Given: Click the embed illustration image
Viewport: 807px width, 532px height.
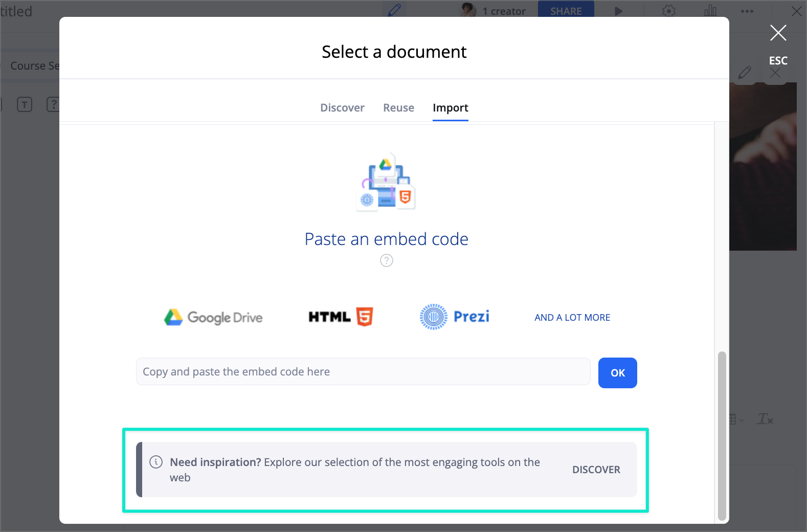Looking at the screenshot, I should pos(386,182).
